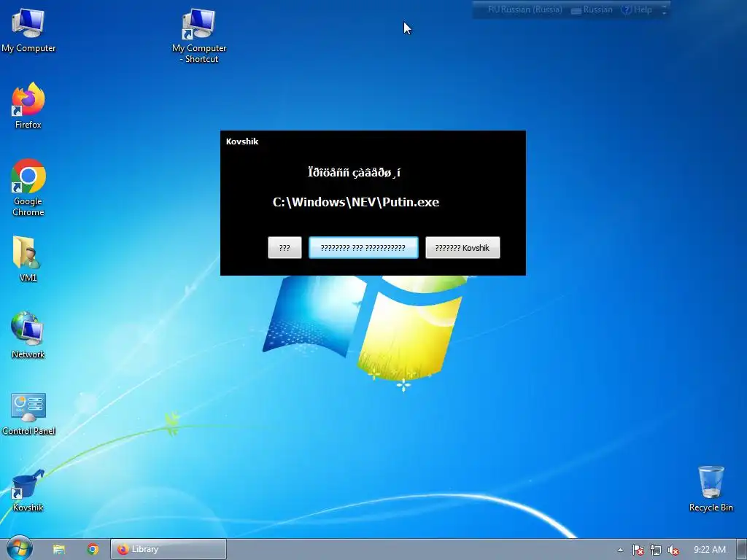Click the highlighted middle question-mark button
Image resolution: width=747 pixels, height=560 pixels.
pos(363,248)
